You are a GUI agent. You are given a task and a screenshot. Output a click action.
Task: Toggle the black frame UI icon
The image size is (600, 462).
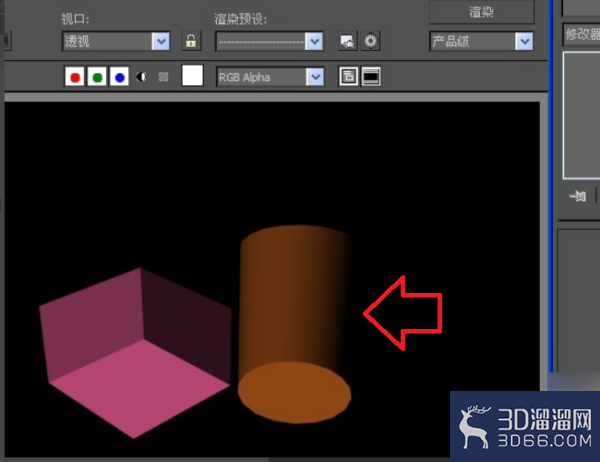pos(371,77)
